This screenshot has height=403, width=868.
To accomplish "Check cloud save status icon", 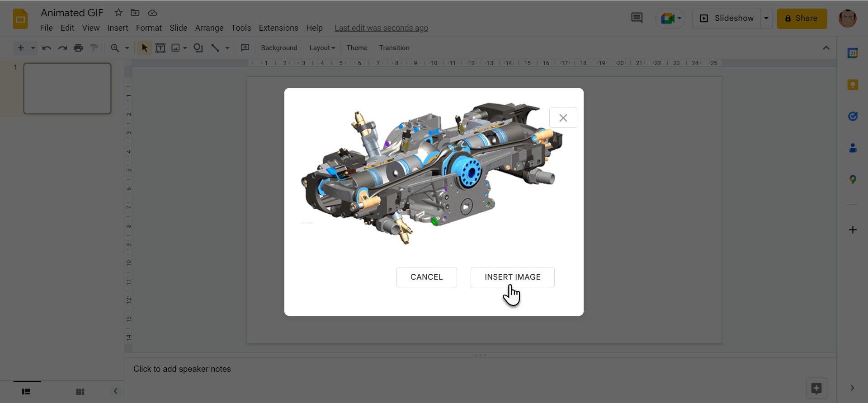I will tap(152, 13).
